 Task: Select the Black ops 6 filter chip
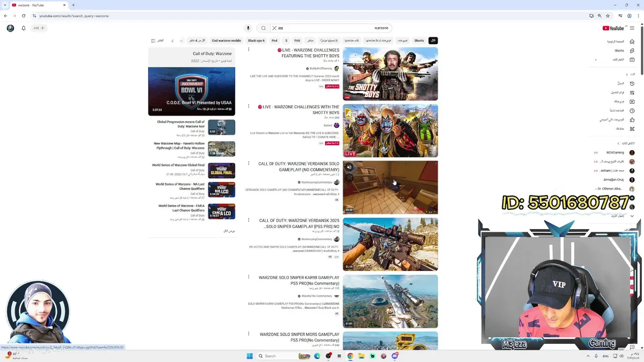(256, 41)
